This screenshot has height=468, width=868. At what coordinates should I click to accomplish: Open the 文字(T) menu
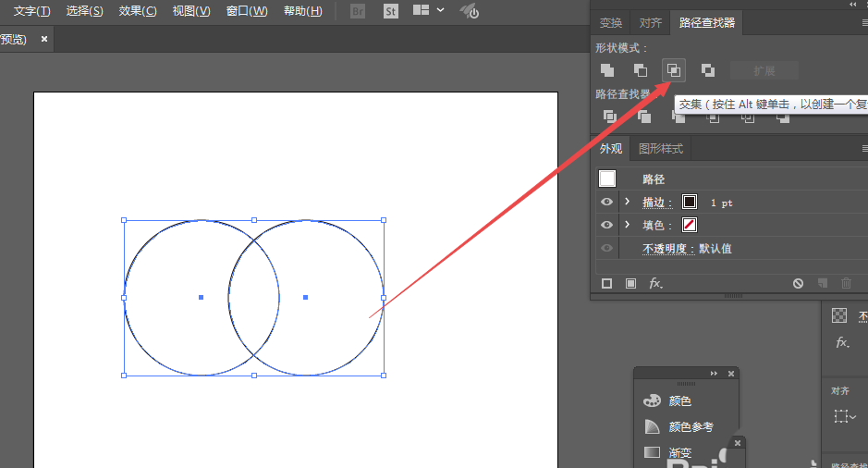(x=31, y=11)
